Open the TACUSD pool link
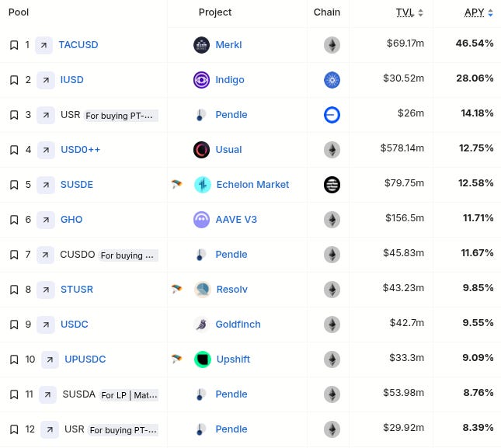 pyautogui.click(x=78, y=45)
